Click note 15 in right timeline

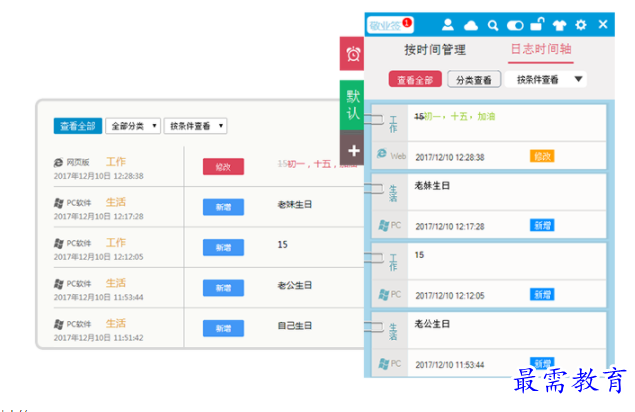[419, 255]
